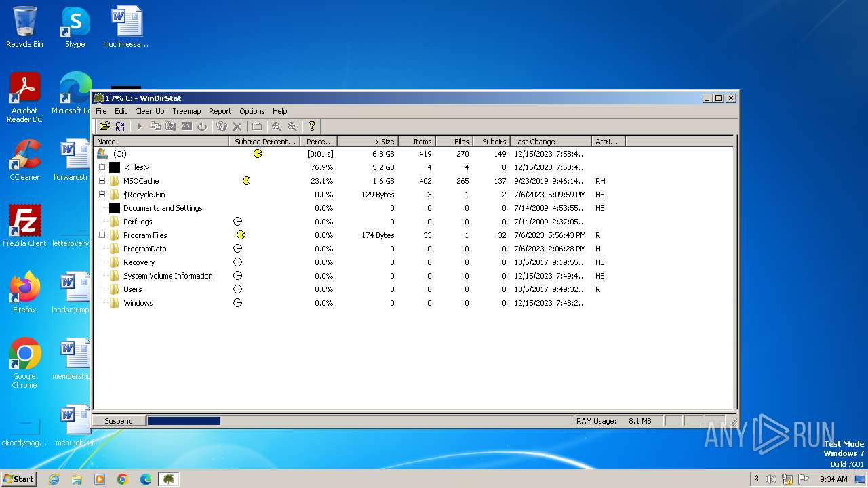Click the Delete (X) toolbar icon

237,126
